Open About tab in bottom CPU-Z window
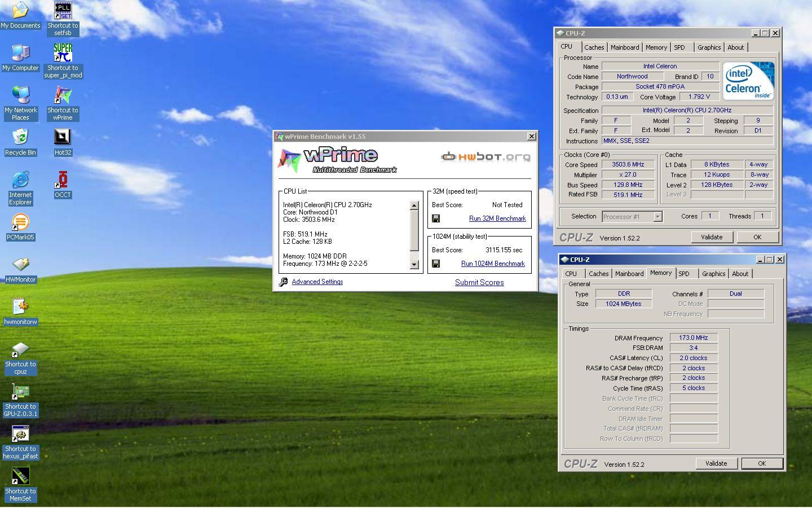This screenshot has width=812, height=508. coord(740,274)
